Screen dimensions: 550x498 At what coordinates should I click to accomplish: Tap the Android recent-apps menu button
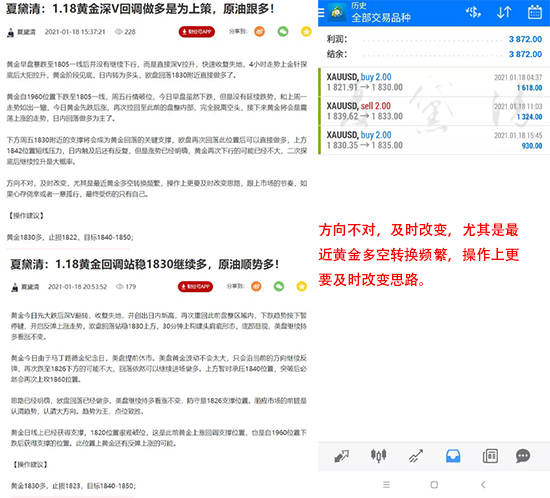click(x=386, y=485)
